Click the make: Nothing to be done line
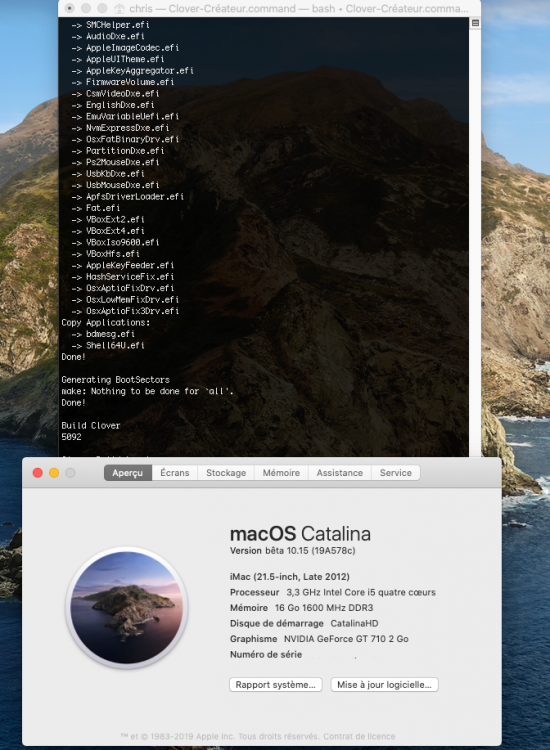550x750 pixels. 147,391
